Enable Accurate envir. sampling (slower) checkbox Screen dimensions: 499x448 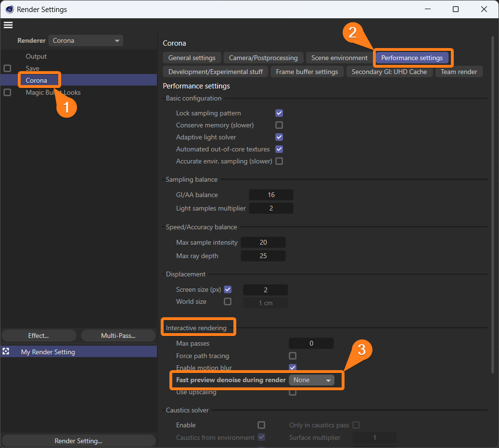279,161
